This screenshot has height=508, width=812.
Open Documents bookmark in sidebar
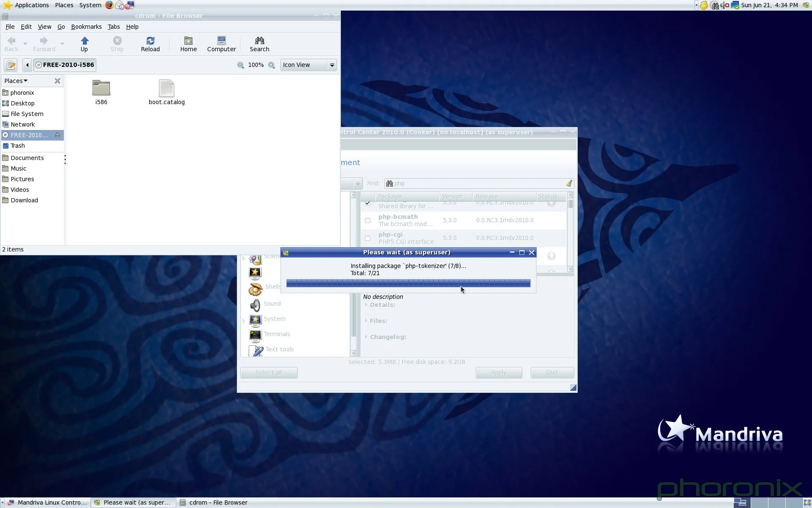pyautogui.click(x=27, y=158)
